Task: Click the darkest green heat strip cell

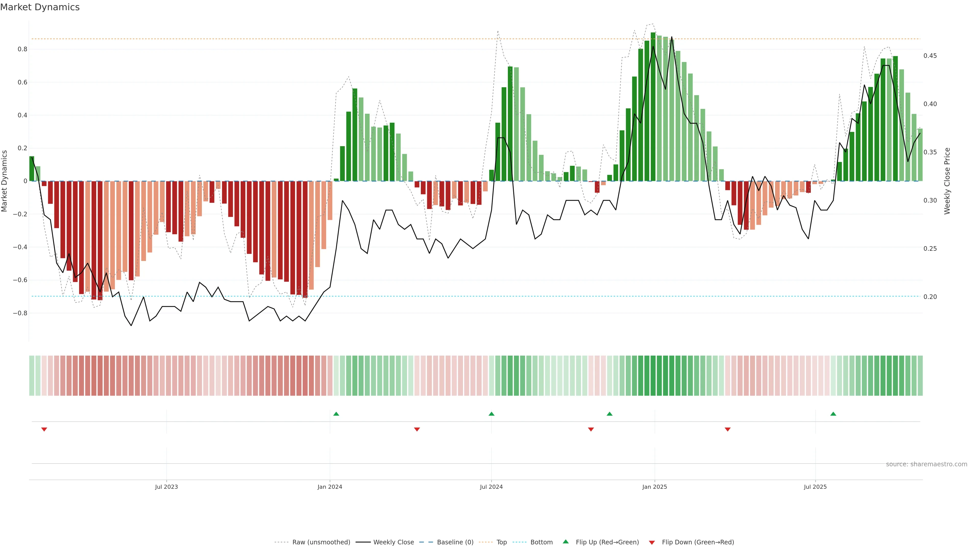Action: (653, 376)
